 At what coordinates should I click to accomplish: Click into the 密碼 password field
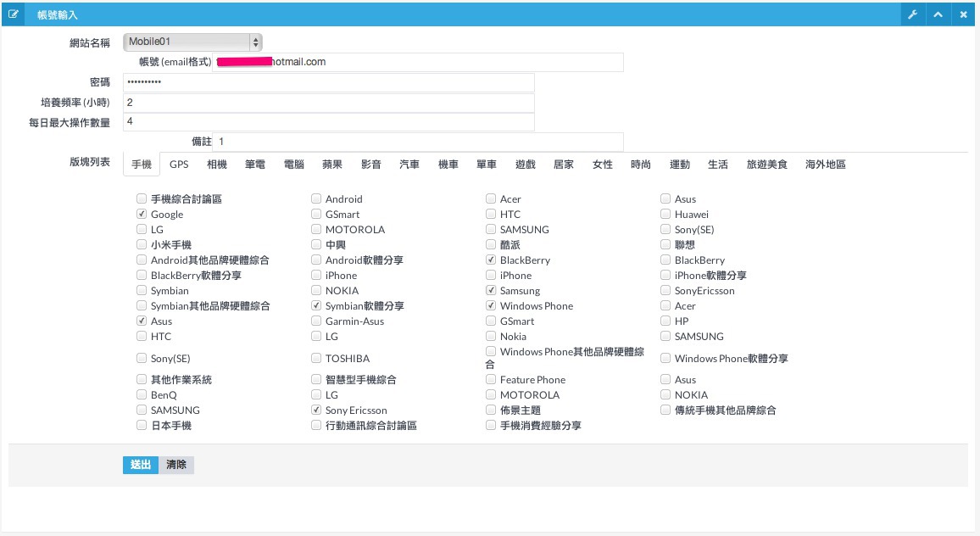pos(329,82)
